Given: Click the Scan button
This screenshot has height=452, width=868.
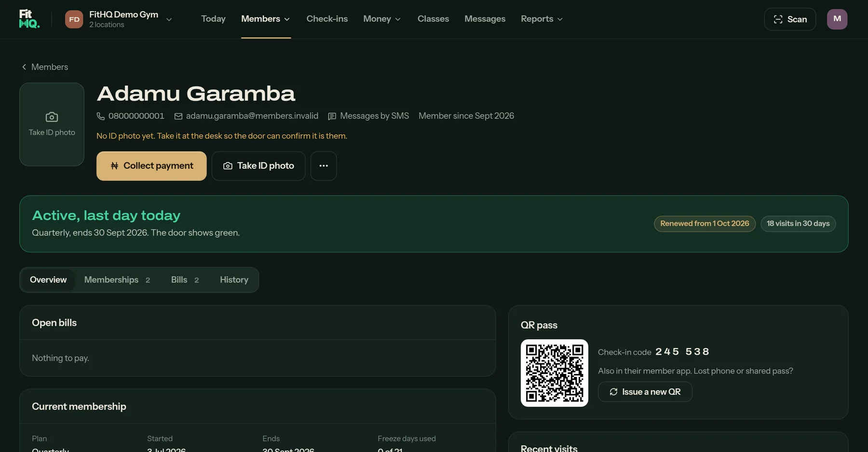Looking at the screenshot, I should 790,19.
